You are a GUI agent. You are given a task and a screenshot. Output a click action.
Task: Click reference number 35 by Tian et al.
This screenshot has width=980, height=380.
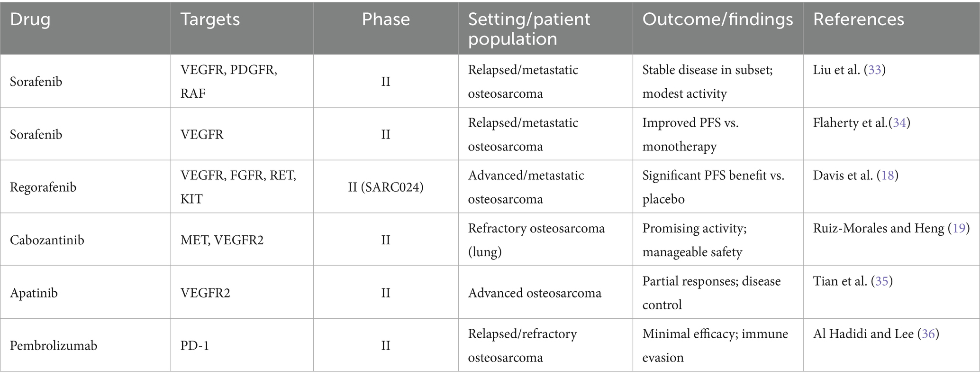tap(881, 281)
